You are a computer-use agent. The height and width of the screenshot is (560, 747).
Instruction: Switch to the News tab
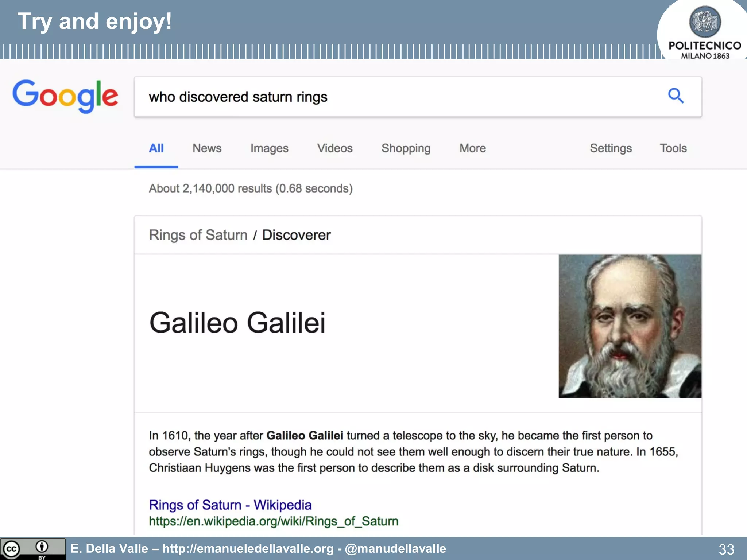(x=207, y=148)
